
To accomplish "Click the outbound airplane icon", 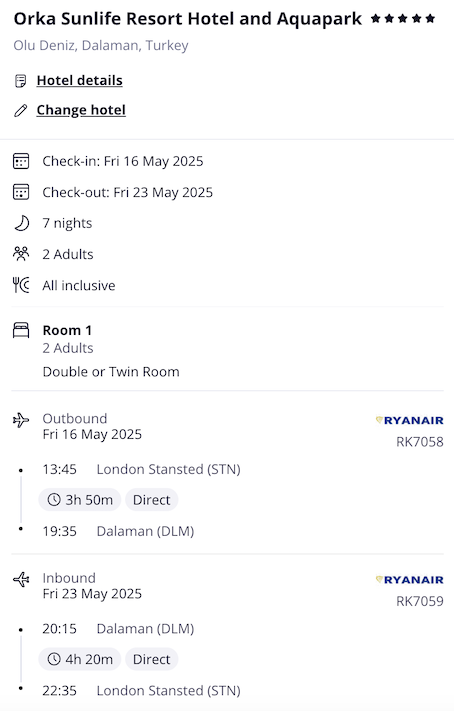I will click(x=21, y=420).
